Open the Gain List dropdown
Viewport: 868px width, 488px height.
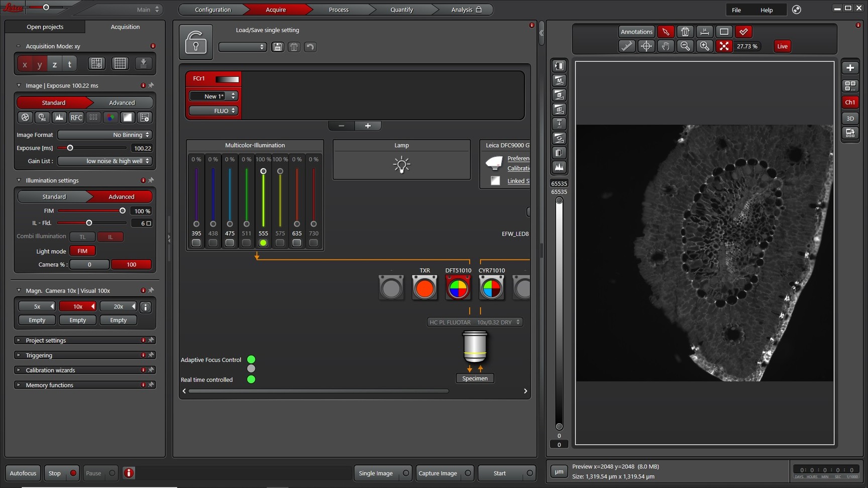(104, 161)
